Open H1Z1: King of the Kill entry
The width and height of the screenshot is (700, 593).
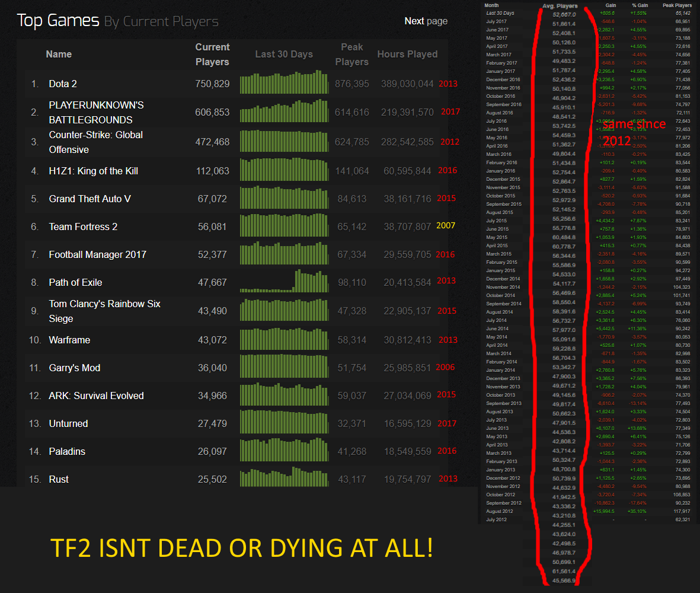tap(93, 171)
